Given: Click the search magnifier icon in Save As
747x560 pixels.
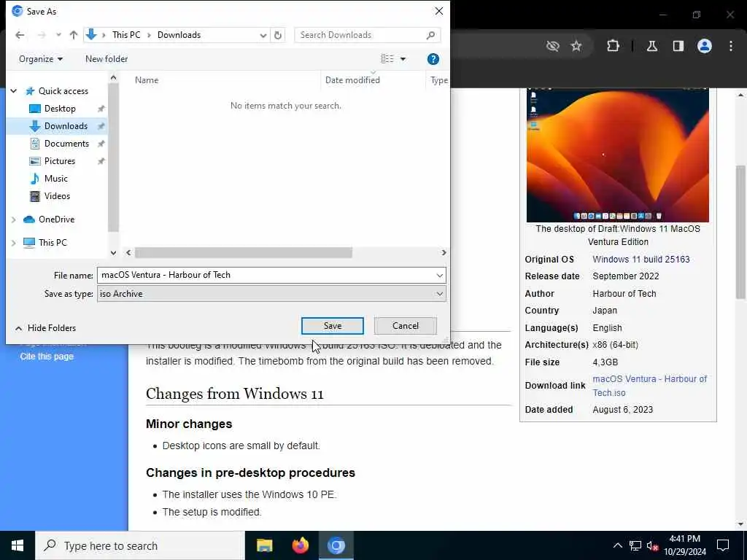Looking at the screenshot, I should 430,35.
